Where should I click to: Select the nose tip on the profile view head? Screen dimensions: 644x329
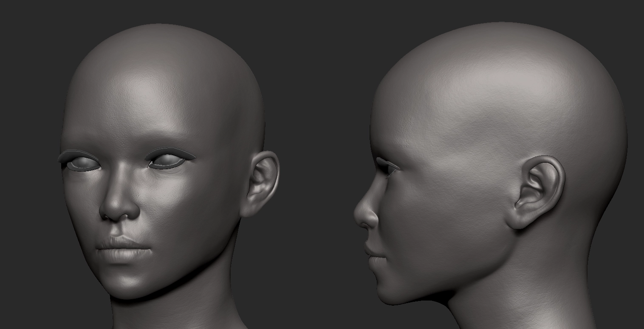point(359,213)
